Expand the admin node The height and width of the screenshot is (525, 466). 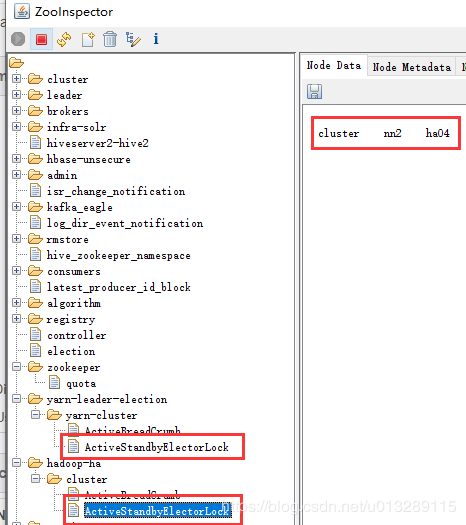[16, 174]
